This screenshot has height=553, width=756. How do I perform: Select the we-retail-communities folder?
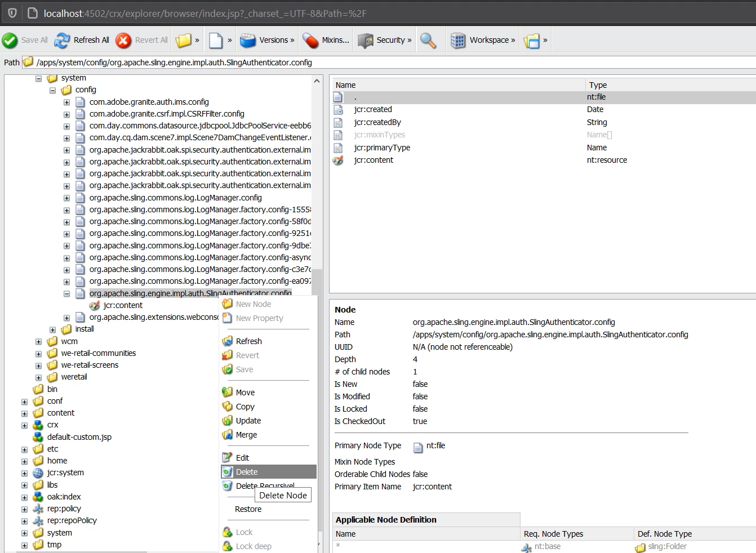point(99,353)
